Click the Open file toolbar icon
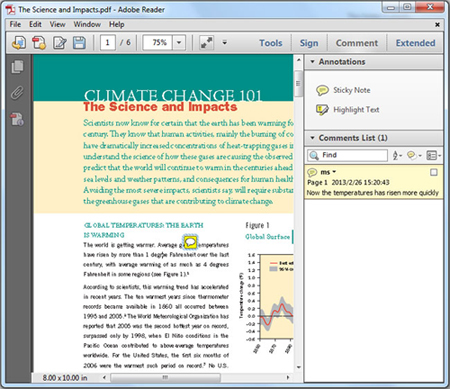450x389 pixels. 19,43
